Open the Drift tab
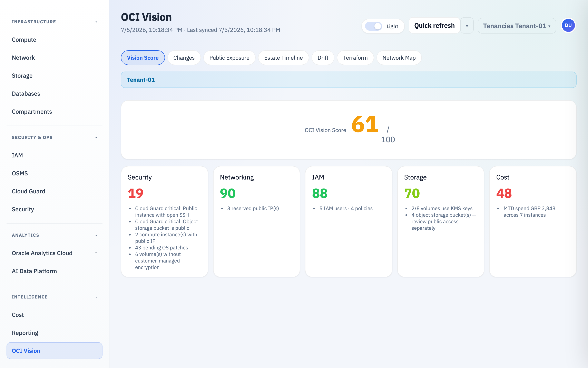 (323, 58)
